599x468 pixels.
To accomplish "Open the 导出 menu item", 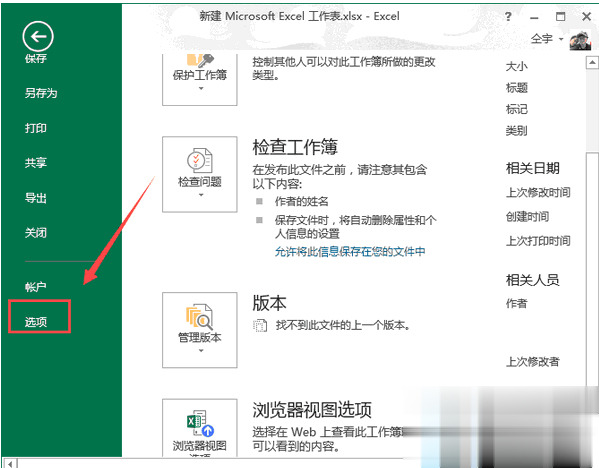I will (x=36, y=198).
